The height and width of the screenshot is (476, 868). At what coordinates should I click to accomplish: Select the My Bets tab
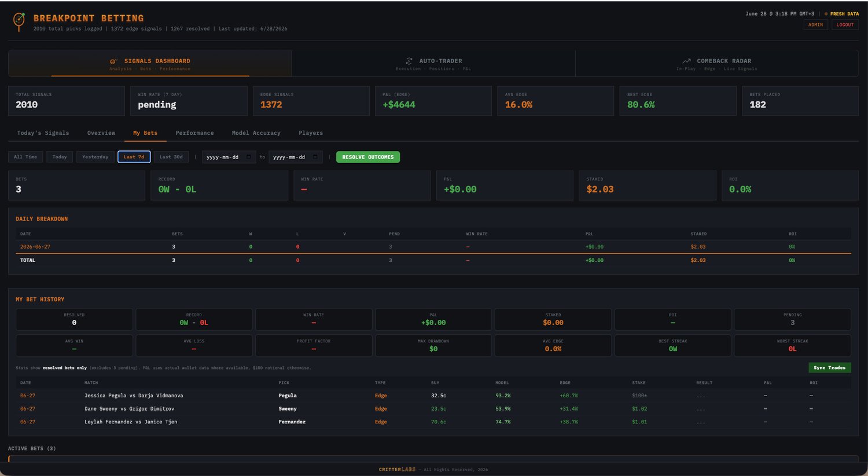[x=145, y=133]
